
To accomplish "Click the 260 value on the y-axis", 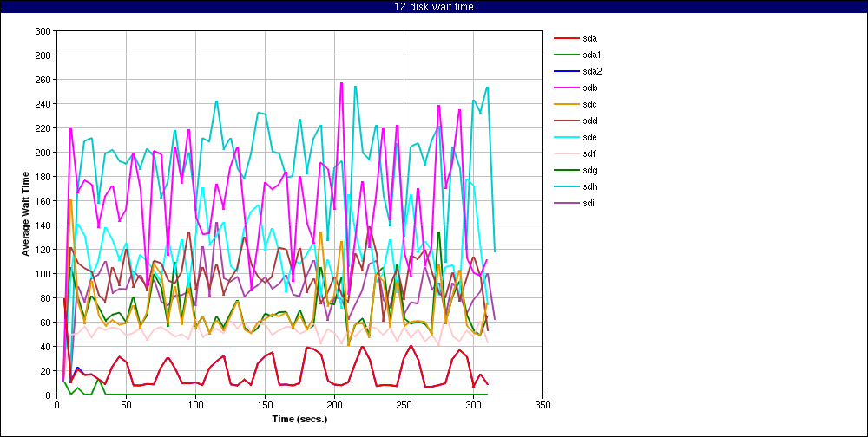I will pos(43,80).
